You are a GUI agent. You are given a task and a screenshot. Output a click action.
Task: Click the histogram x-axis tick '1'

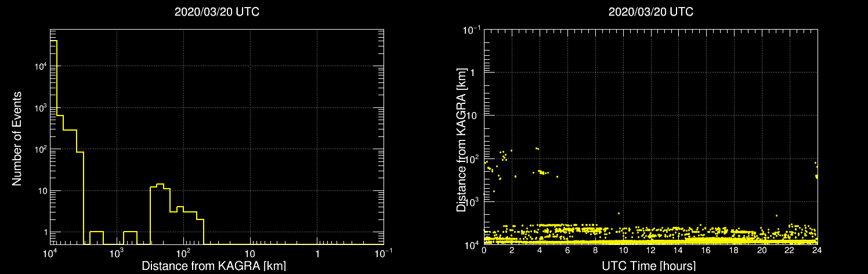[x=317, y=254]
